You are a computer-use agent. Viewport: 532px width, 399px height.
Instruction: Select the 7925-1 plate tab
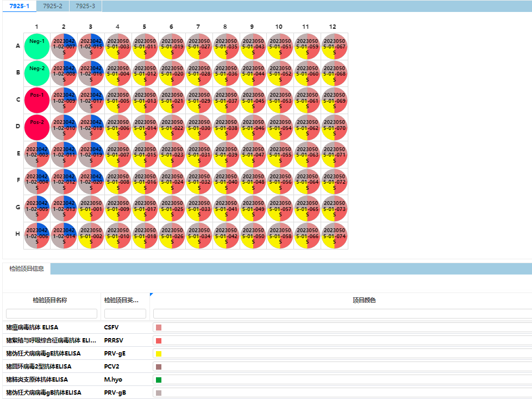[20, 6]
